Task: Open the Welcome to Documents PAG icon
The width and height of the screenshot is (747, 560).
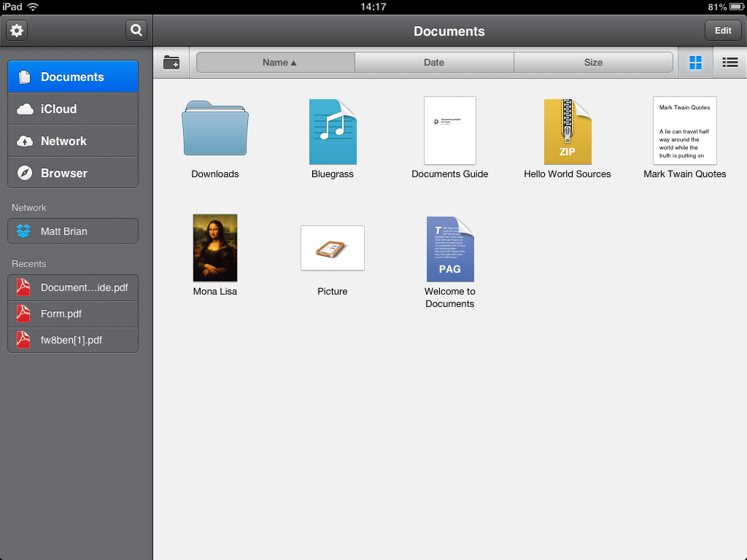Action: pyautogui.click(x=449, y=249)
